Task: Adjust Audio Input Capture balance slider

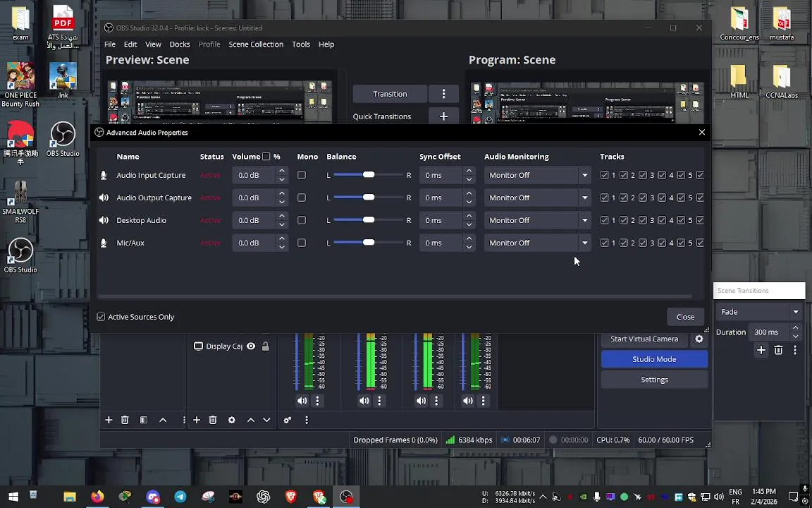Action: tap(368, 175)
